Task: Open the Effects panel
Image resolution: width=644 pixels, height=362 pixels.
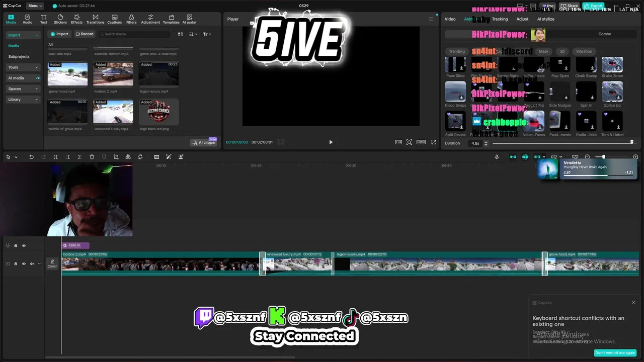Action: 76,19
